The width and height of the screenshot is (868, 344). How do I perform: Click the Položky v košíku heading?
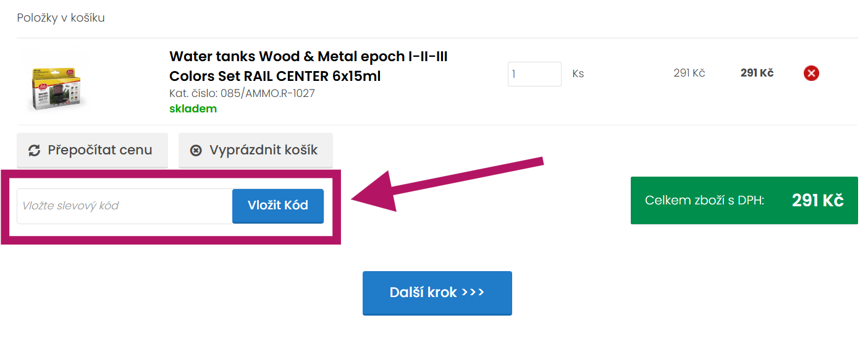click(61, 18)
